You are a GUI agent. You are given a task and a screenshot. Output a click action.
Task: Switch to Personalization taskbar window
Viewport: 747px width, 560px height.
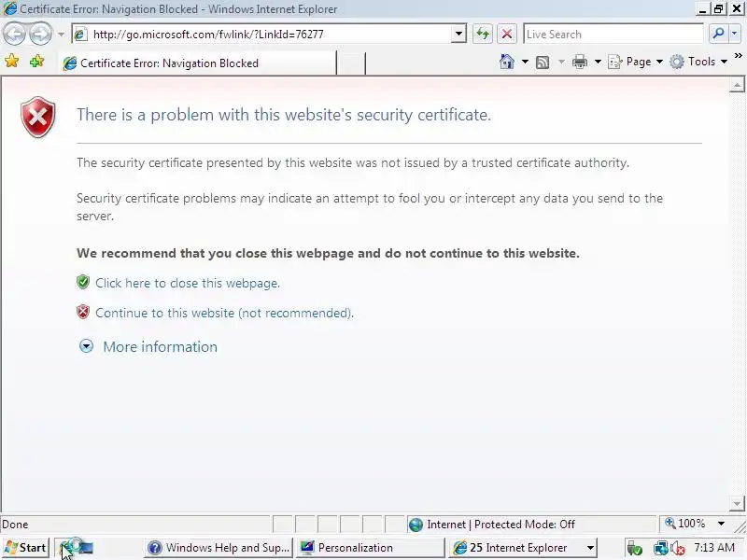370,548
